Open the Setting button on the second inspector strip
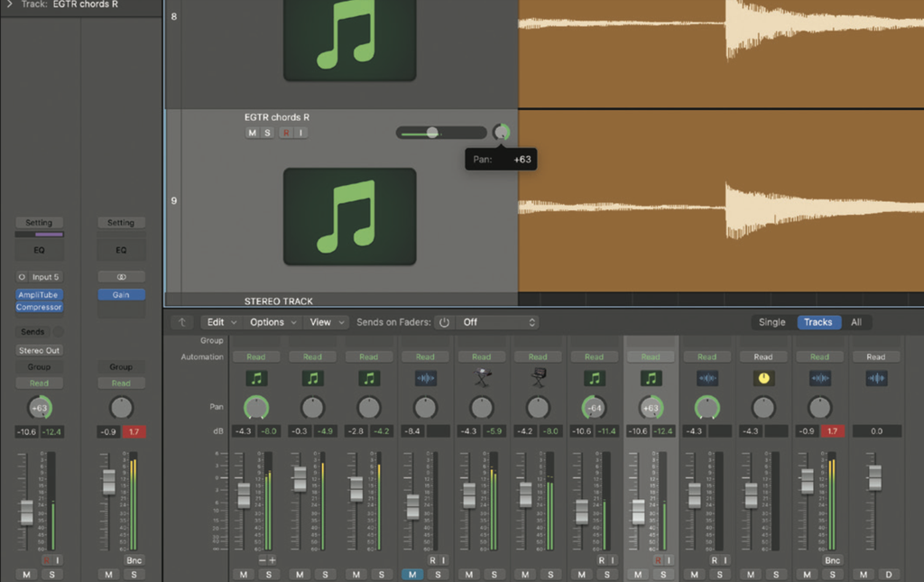 click(x=122, y=223)
